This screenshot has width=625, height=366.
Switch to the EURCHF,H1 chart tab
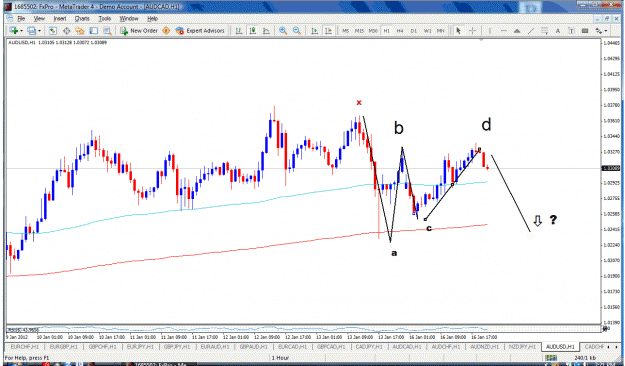pos(25,347)
